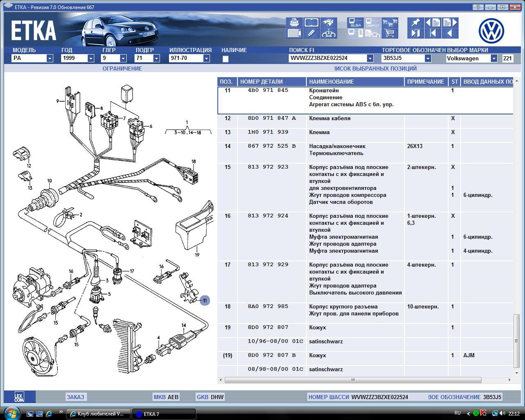This screenshot has width=525, height=420.
Task: Click the plain left arrow back icon
Action: [450, 34]
